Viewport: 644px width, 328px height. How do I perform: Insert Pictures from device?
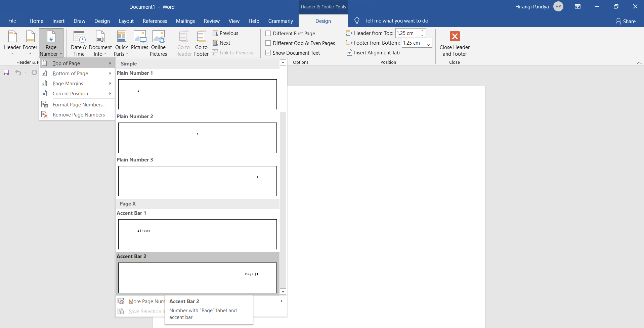pos(139,40)
